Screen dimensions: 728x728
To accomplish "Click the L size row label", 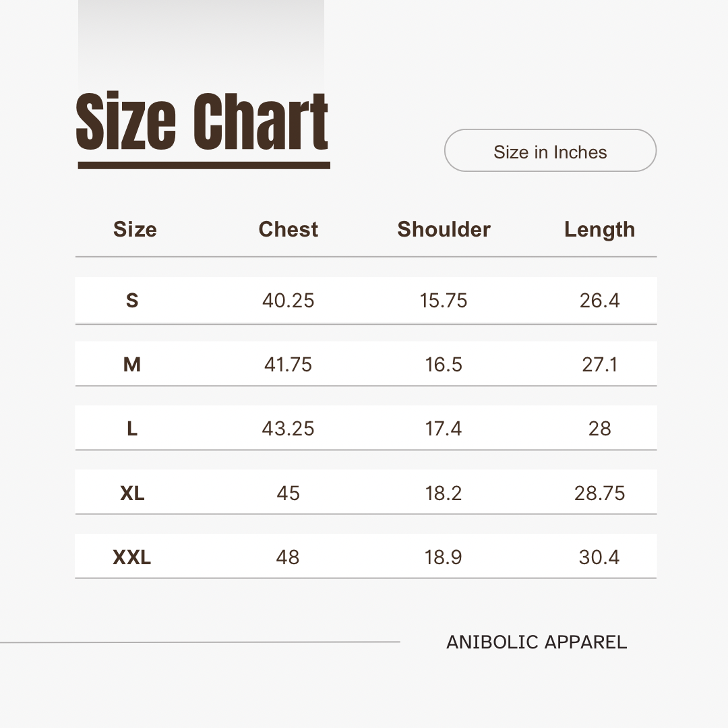I will (x=132, y=429).
